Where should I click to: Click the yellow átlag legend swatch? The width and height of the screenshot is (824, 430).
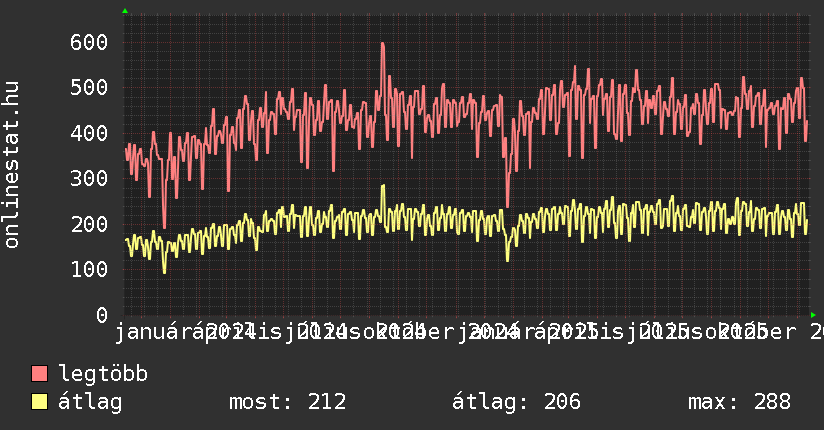pyautogui.click(x=40, y=403)
